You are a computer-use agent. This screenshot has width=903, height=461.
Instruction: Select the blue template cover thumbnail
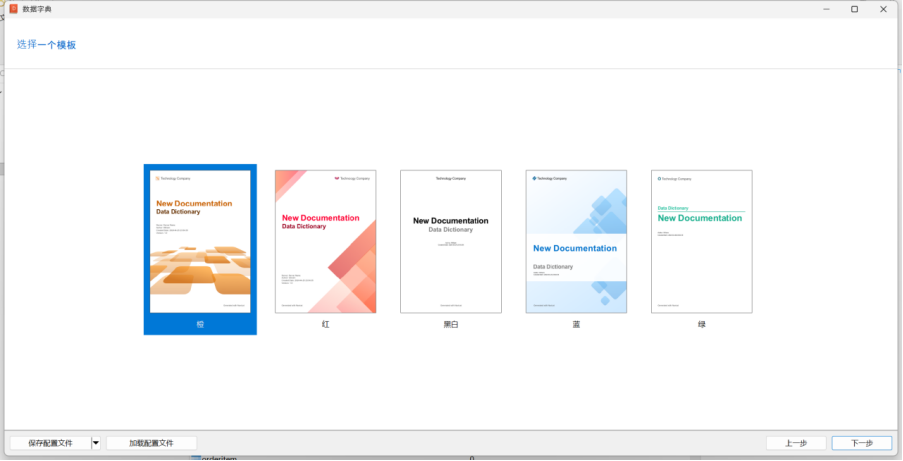(576, 241)
